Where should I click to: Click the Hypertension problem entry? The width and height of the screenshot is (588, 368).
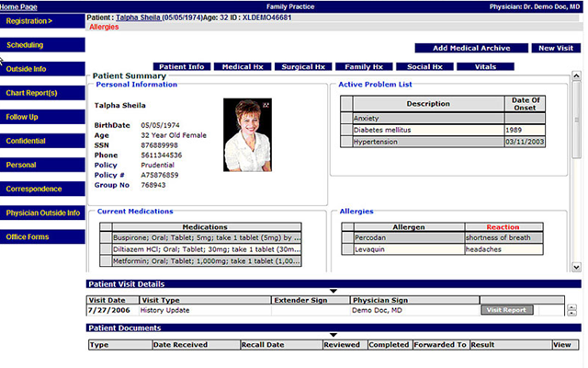tap(428, 142)
